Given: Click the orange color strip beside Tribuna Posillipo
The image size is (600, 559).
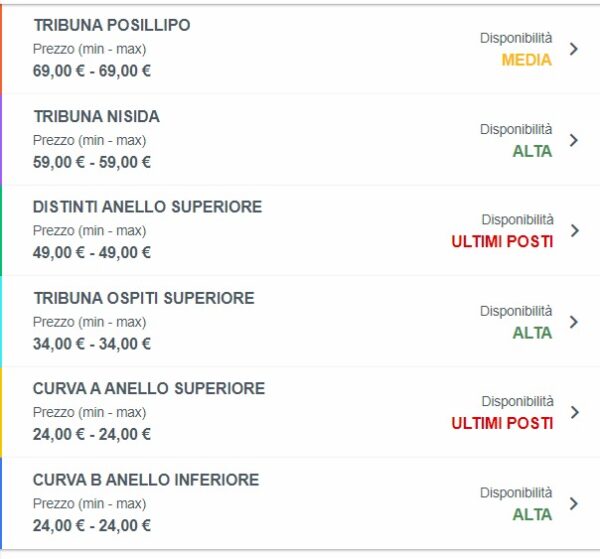Looking at the screenshot, I should (x=2, y=49).
